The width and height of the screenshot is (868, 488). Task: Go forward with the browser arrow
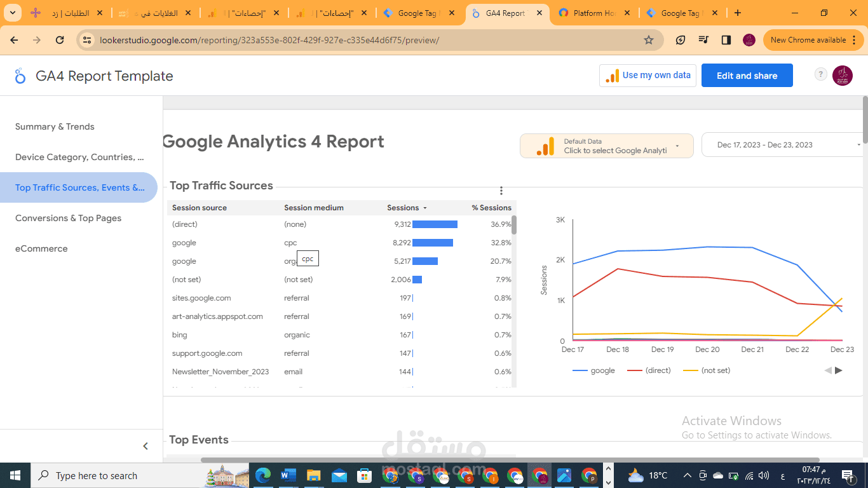tap(37, 40)
